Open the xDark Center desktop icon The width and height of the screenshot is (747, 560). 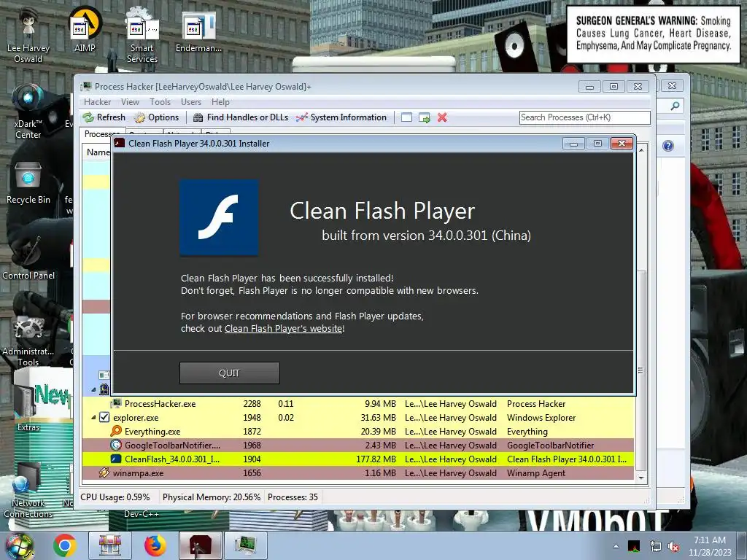click(x=28, y=111)
